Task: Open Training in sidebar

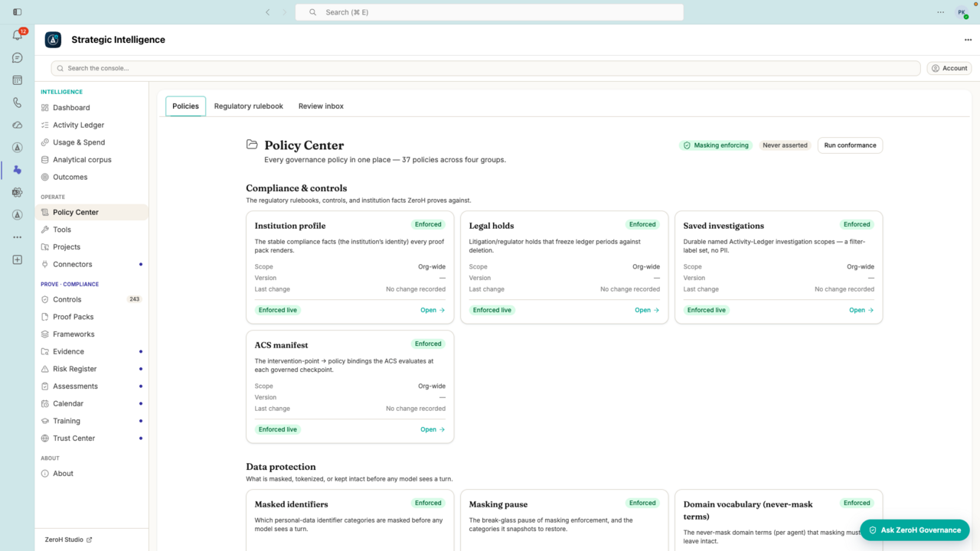Action: click(92, 421)
